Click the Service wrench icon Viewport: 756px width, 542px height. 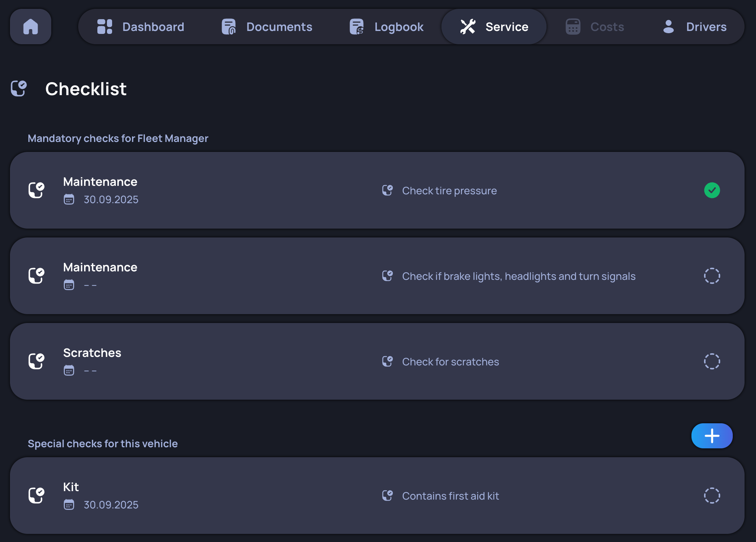468,26
